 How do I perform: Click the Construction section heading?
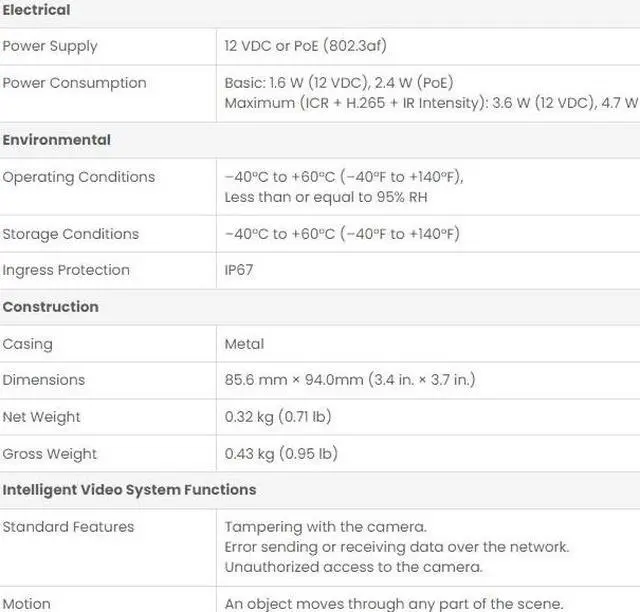[x=50, y=307]
